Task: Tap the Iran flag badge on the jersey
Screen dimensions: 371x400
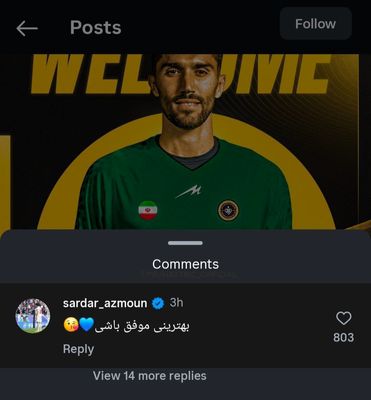Action: click(x=148, y=210)
